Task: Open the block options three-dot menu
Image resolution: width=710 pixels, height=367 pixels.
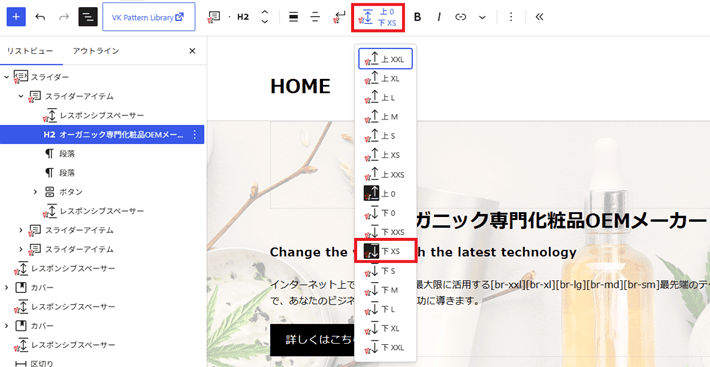Action: coord(511,17)
